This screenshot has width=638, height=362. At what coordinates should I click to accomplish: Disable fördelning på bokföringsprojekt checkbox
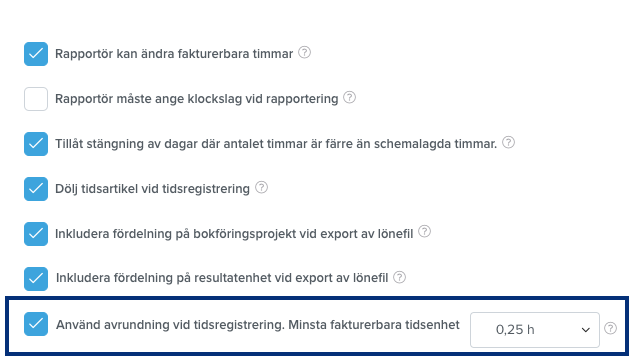(36, 234)
